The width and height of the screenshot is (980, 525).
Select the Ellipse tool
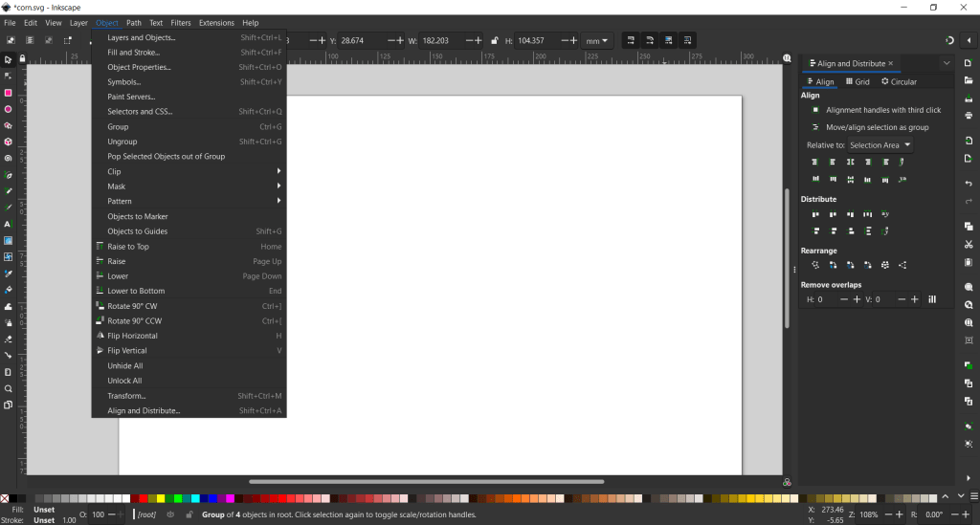click(8, 109)
